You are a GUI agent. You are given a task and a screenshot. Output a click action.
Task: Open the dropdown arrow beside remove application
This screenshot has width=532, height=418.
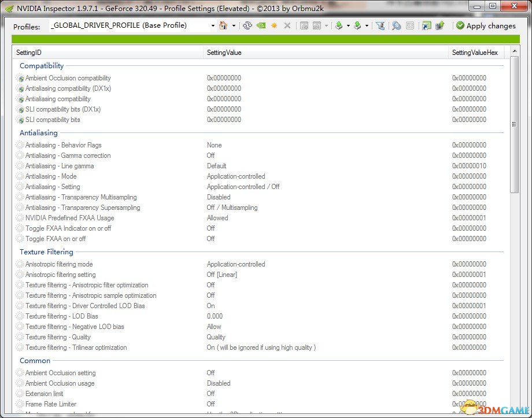click(x=326, y=26)
